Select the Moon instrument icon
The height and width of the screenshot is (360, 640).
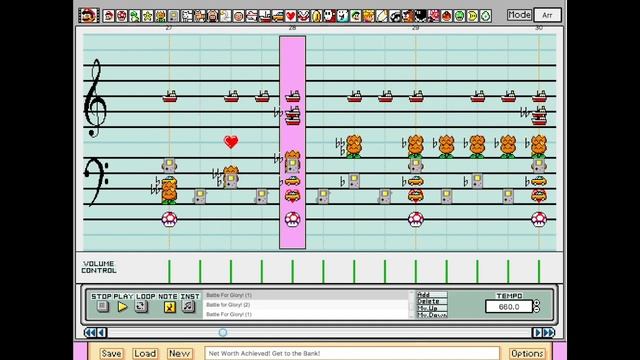click(x=472, y=16)
